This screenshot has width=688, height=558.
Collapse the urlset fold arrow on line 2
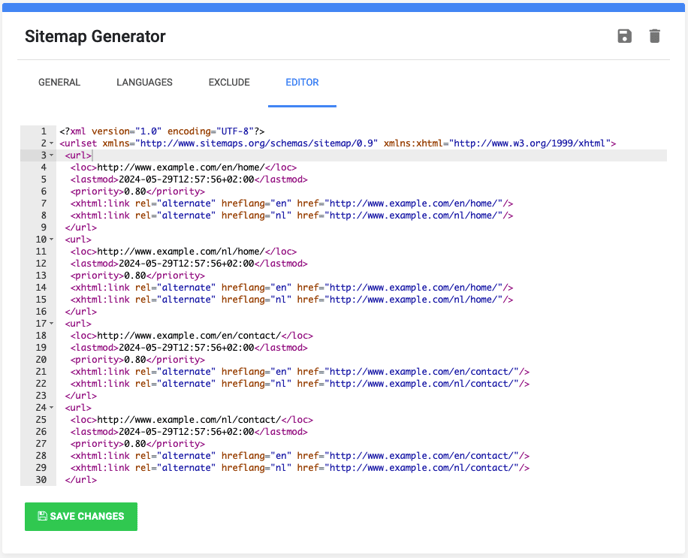coord(51,143)
